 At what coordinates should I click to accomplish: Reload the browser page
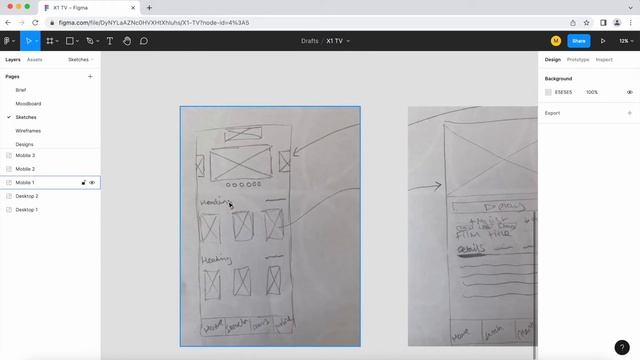point(35,23)
